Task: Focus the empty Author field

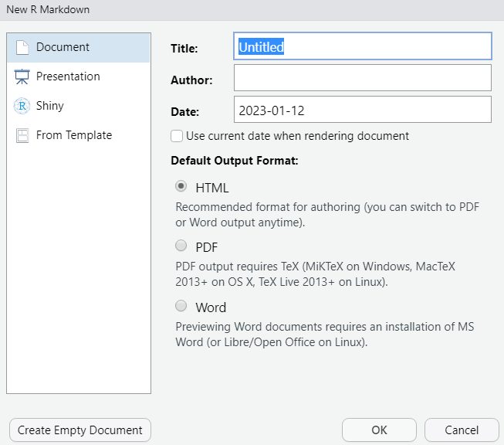Action: pyautogui.click(x=362, y=78)
